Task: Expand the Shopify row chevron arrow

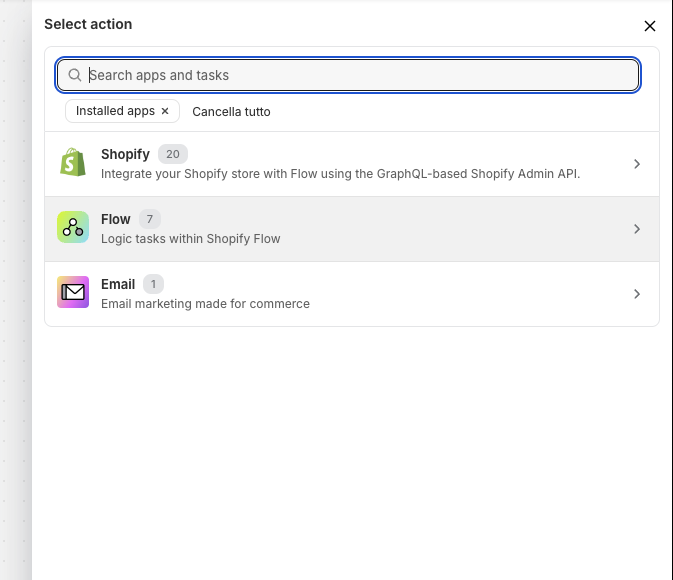Action: (x=637, y=164)
